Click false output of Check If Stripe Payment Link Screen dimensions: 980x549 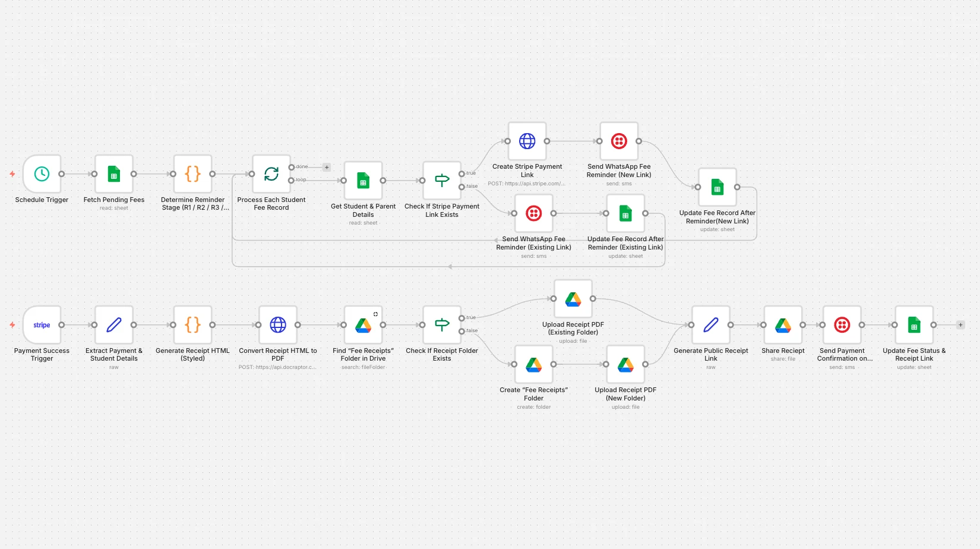tap(462, 187)
